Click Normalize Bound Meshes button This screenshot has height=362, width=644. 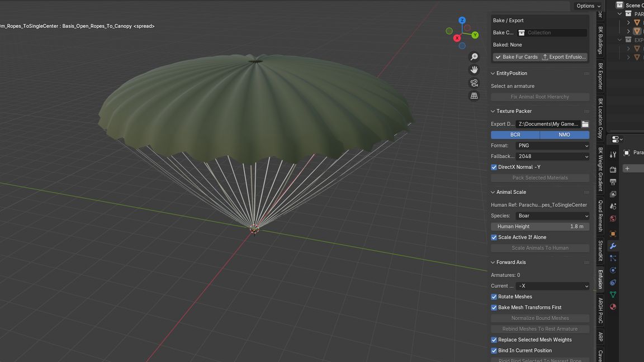tap(540, 318)
